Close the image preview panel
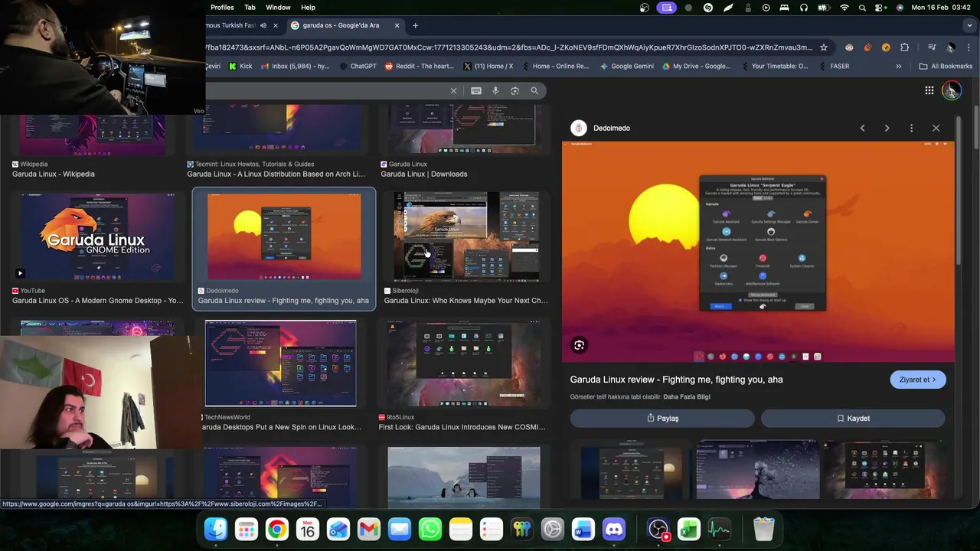 coord(936,129)
